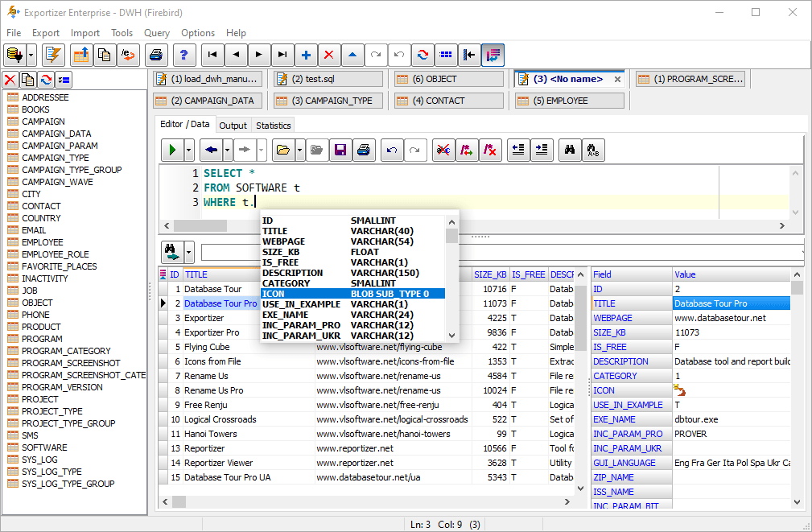Image resolution: width=812 pixels, height=532 pixels.
Task: Print the SQL text from editor toolbar
Action: tap(364, 151)
